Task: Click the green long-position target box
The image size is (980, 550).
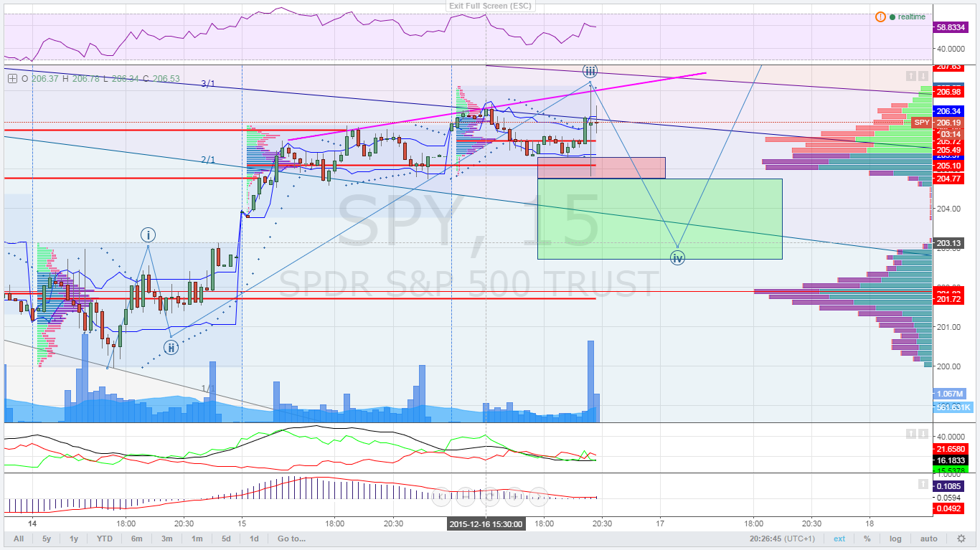Action: 659,219
